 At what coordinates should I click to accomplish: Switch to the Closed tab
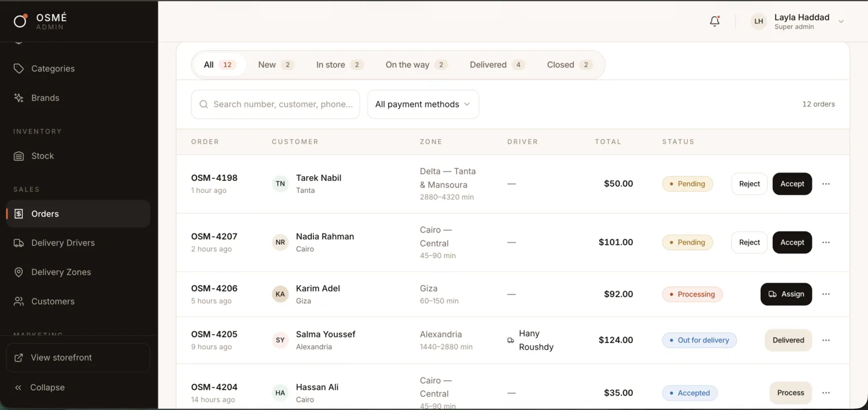click(x=570, y=65)
